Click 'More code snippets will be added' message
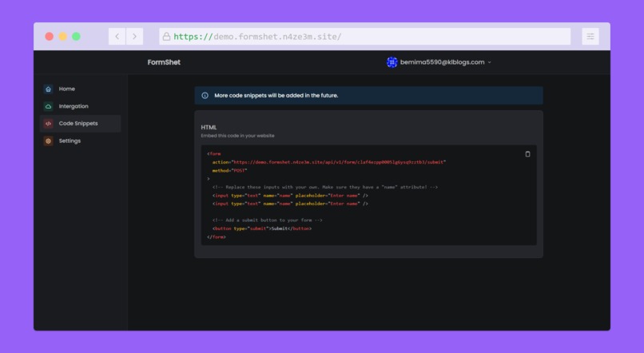644x353 pixels. pyautogui.click(x=276, y=95)
